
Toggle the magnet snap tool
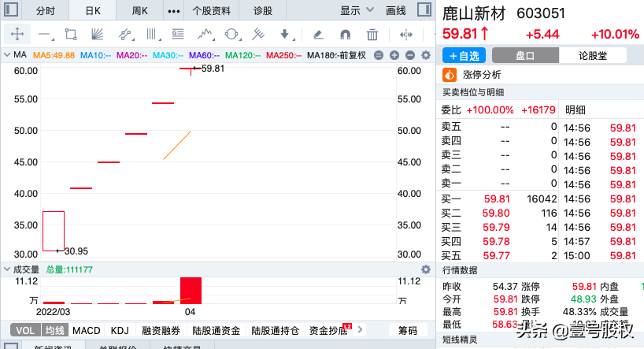click(346, 35)
